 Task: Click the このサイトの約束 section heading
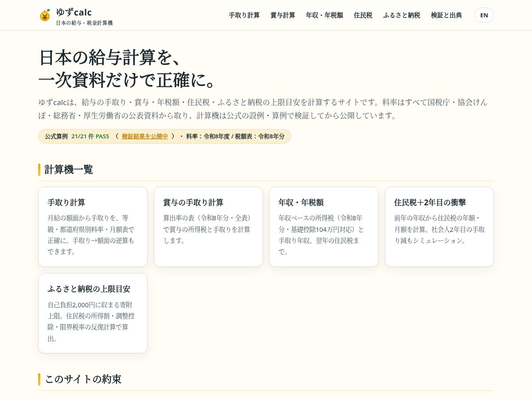click(x=83, y=379)
